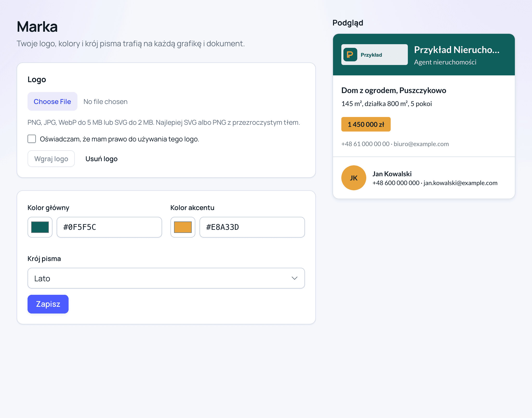Click the preview logo placeholder box
Screen dimensions: 532x418
(375, 55)
